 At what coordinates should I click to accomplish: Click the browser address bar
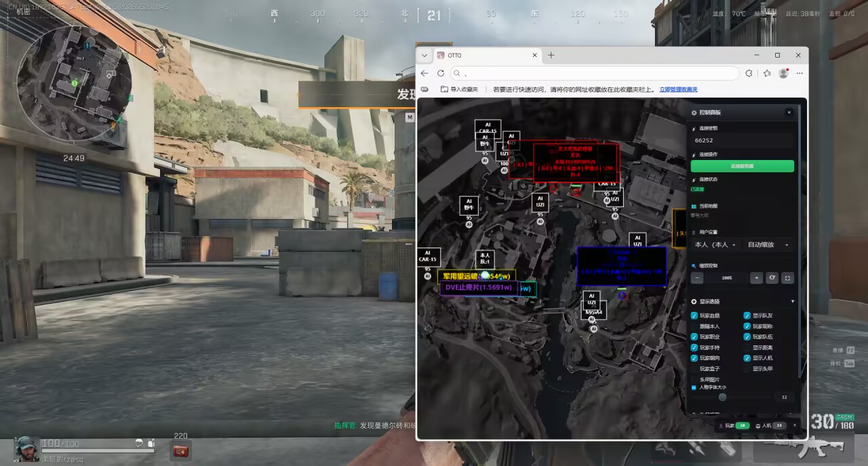pos(594,73)
